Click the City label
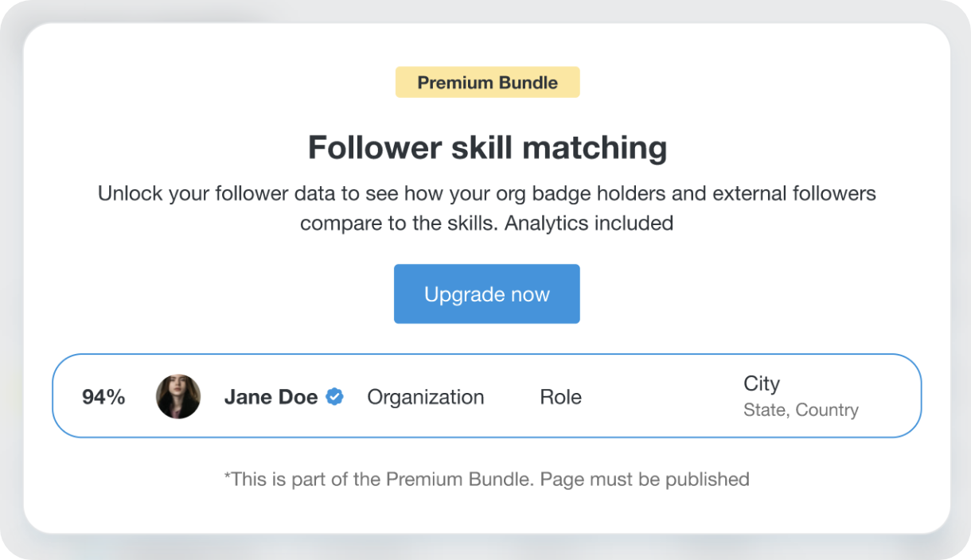Viewport: 971px width, 560px height. click(762, 383)
